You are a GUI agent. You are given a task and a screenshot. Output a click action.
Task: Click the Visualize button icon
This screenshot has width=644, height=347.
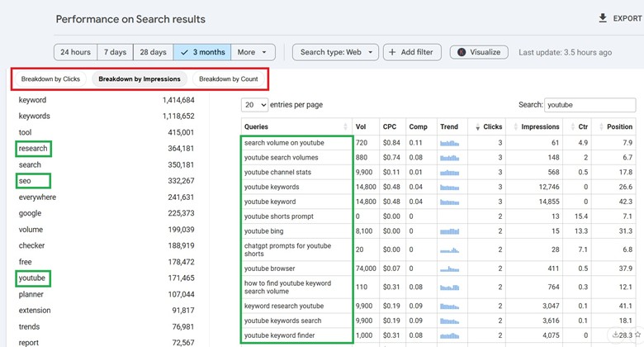[462, 52]
